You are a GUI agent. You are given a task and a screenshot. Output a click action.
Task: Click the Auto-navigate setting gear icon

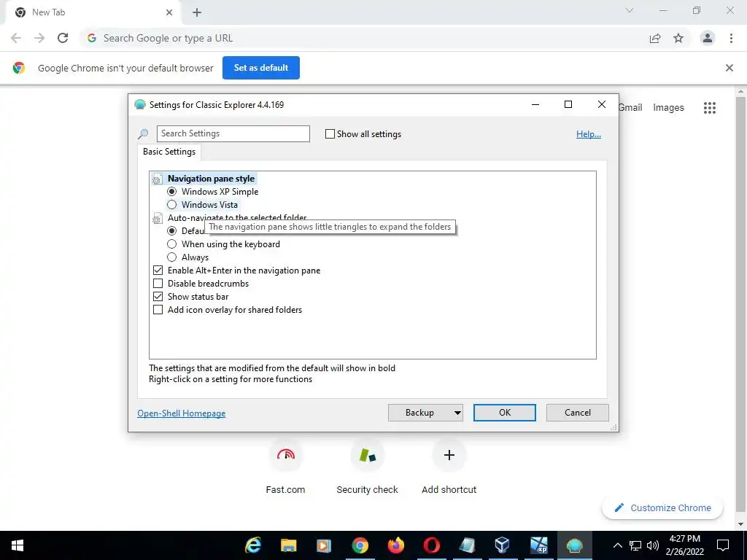157,219
